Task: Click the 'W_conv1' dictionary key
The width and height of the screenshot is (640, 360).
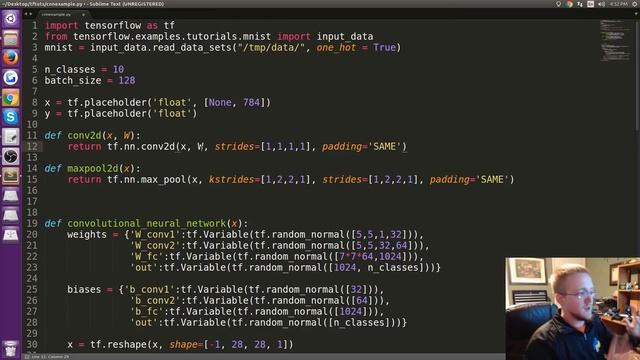Action: point(155,234)
